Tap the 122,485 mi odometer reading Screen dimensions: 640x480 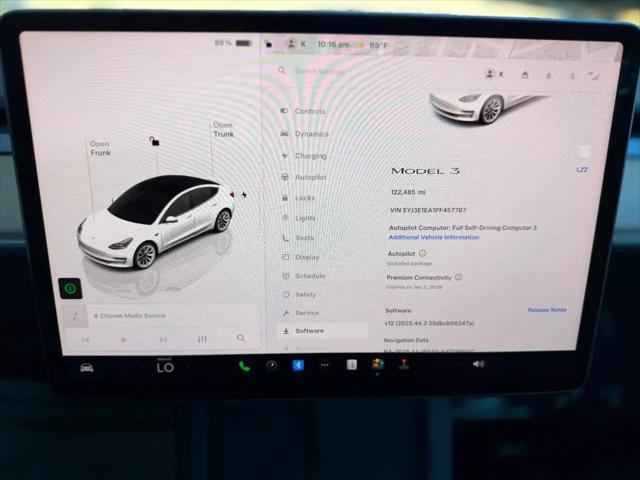408,192
